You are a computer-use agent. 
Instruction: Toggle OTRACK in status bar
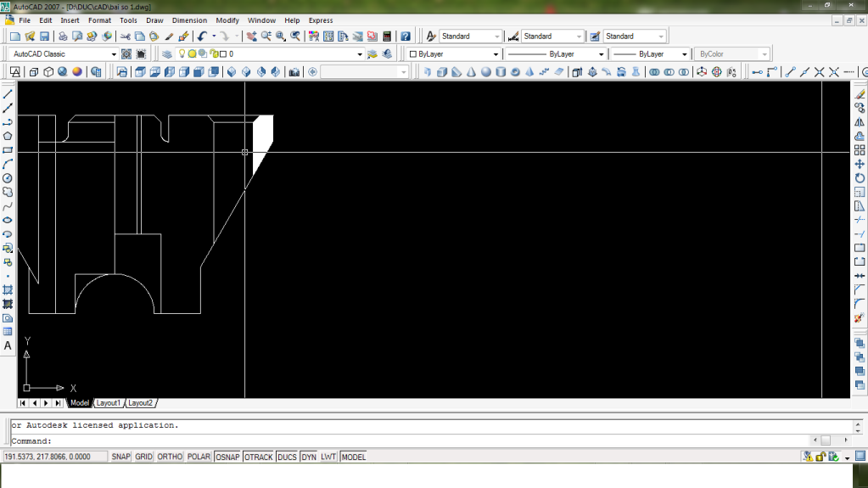tap(259, 457)
